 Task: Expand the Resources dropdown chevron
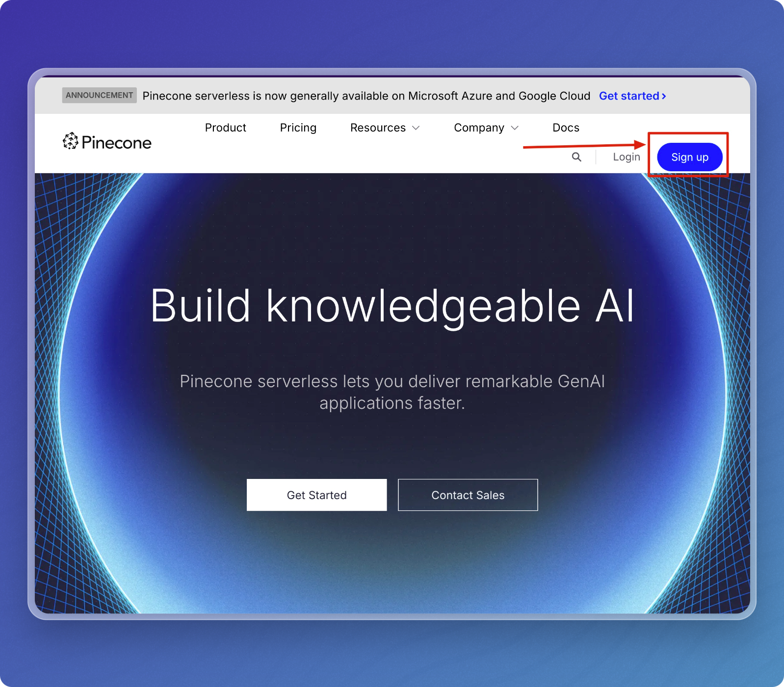pos(416,128)
